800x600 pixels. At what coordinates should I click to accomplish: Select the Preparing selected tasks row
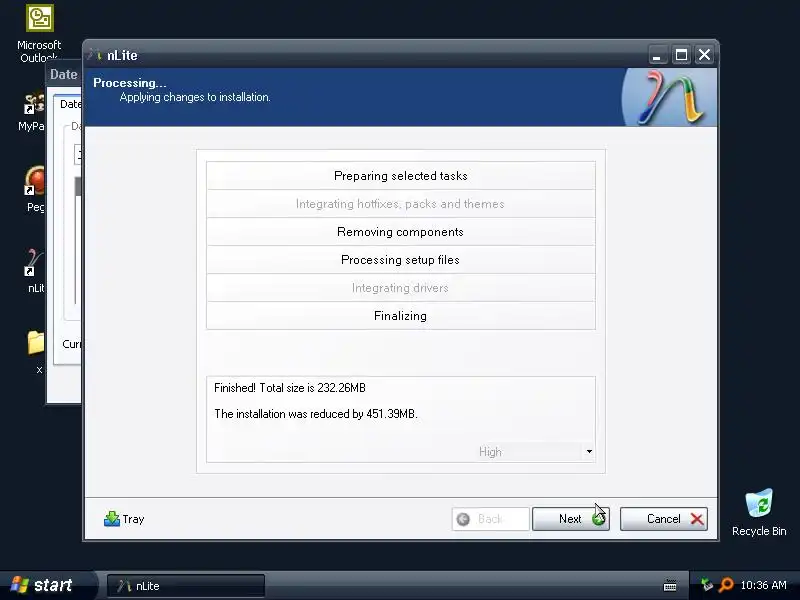(401, 176)
